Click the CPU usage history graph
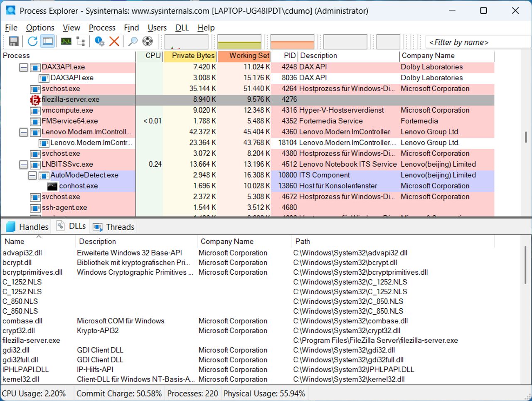This screenshot has width=532, height=401. coord(187,42)
